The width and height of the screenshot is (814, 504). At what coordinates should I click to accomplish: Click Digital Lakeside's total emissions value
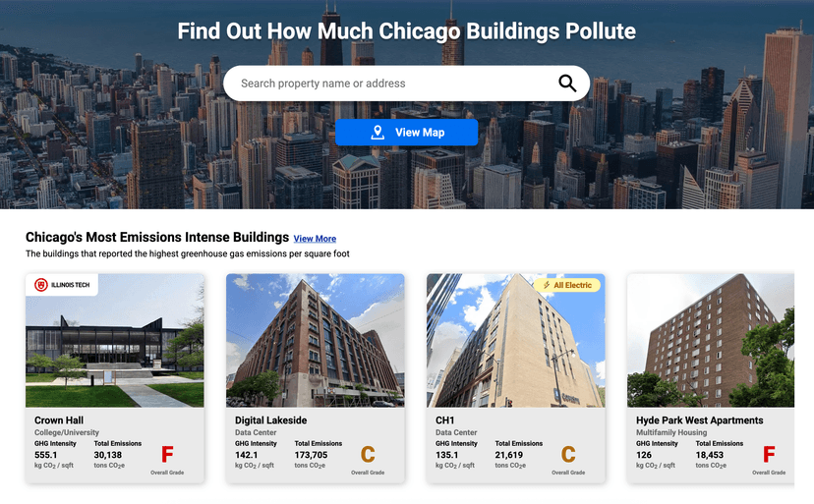(311, 455)
